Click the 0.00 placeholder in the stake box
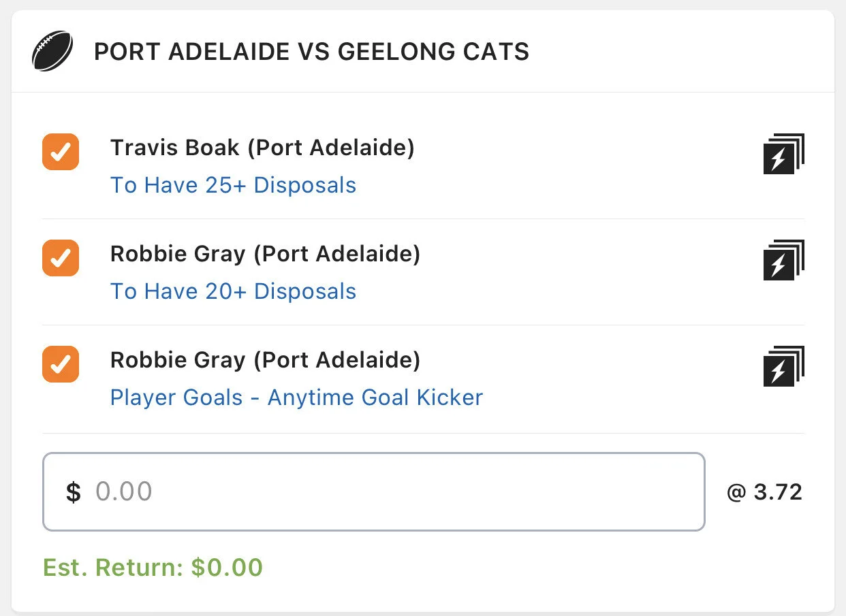This screenshot has width=846, height=616. pyautogui.click(x=123, y=491)
